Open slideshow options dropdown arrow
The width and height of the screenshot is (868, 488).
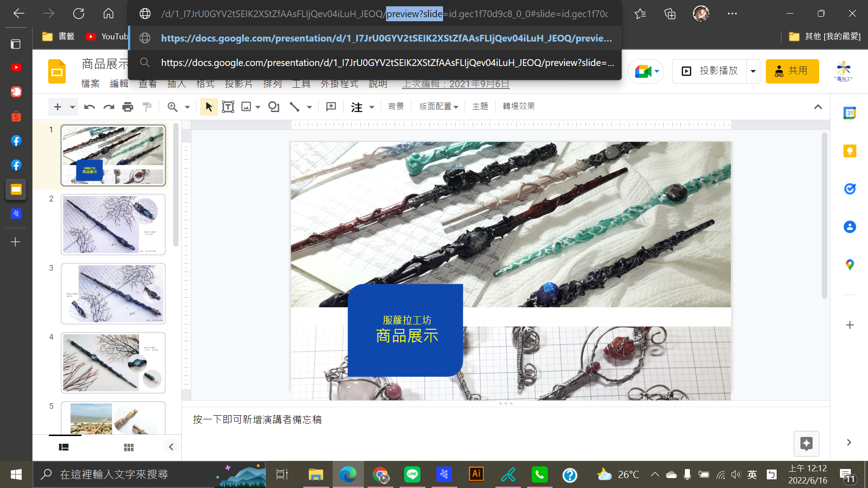[x=753, y=71]
